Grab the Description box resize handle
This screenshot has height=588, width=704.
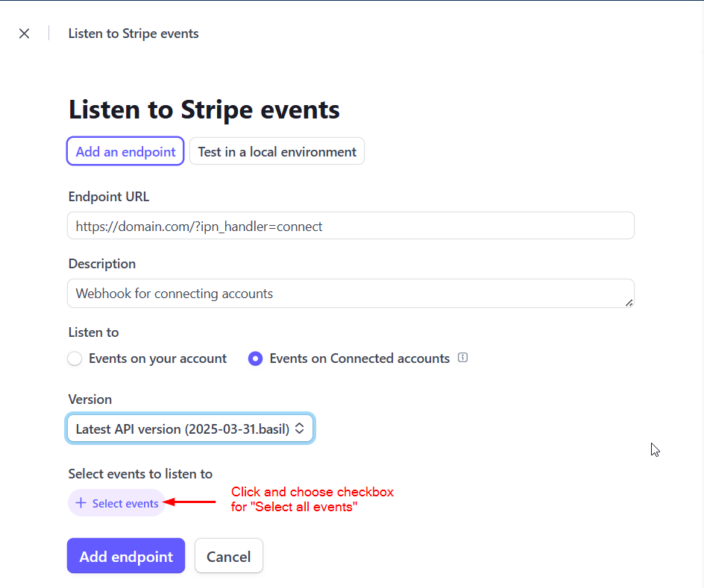coord(629,303)
